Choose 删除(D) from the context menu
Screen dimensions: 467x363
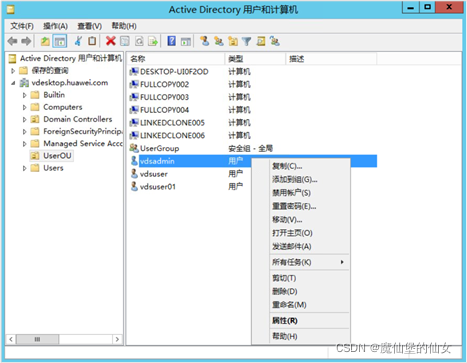pyautogui.click(x=301, y=291)
